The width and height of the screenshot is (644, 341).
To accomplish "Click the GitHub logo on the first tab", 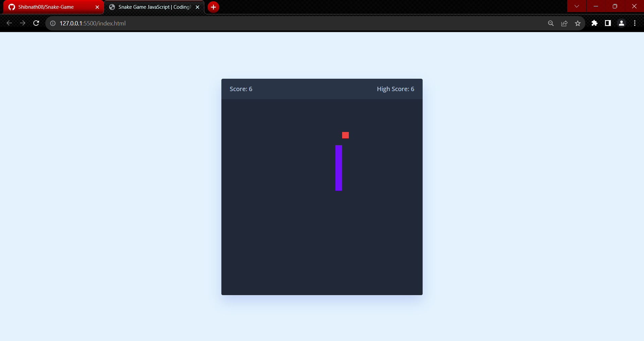I will pyautogui.click(x=12, y=7).
